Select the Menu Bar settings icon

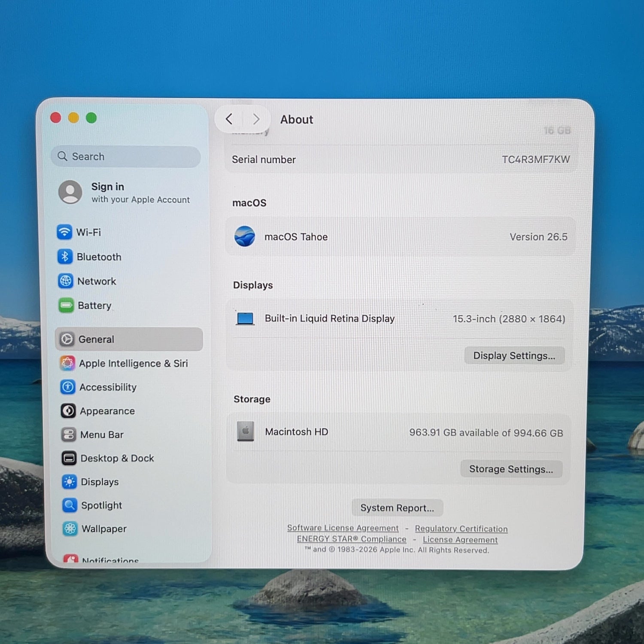coord(69,434)
